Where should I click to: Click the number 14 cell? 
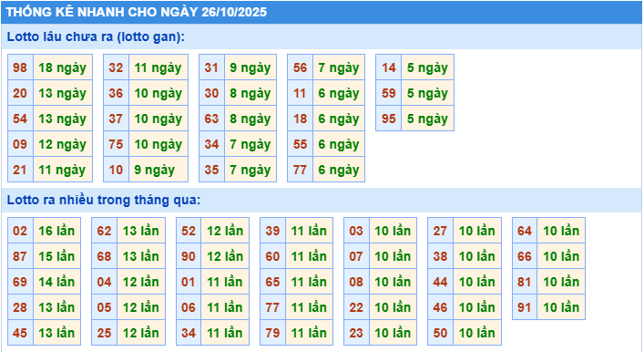(389, 67)
